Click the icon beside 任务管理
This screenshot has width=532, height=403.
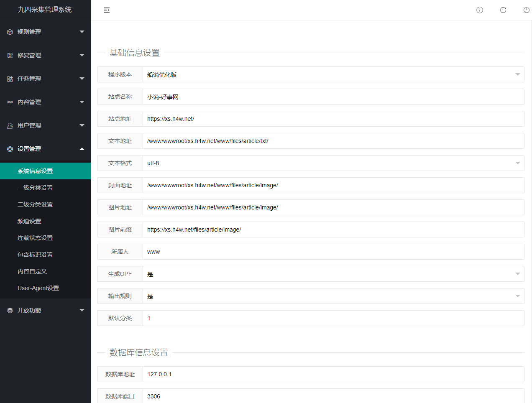pyautogui.click(x=10, y=79)
